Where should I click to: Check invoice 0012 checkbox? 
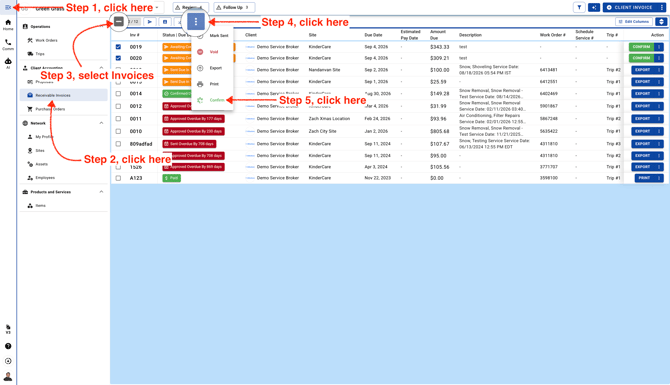click(x=118, y=106)
